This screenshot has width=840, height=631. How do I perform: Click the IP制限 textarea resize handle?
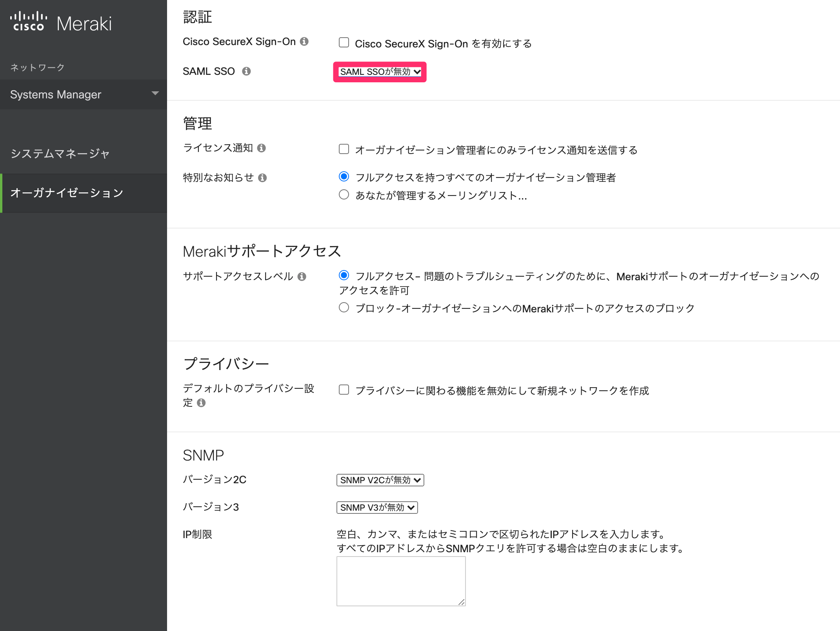(x=462, y=602)
